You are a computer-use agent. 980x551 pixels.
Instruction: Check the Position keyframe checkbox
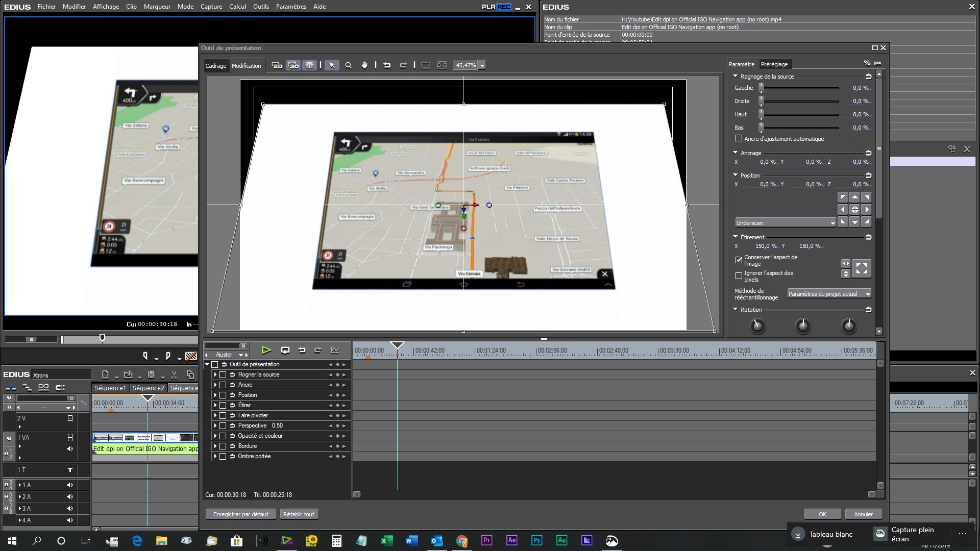[x=223, y=395]
